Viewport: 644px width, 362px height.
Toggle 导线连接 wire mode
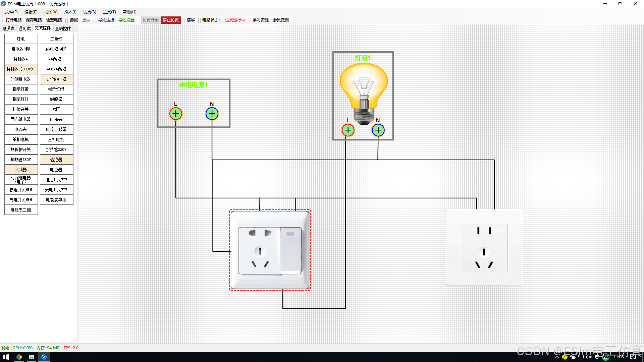[x=106, y=20]
